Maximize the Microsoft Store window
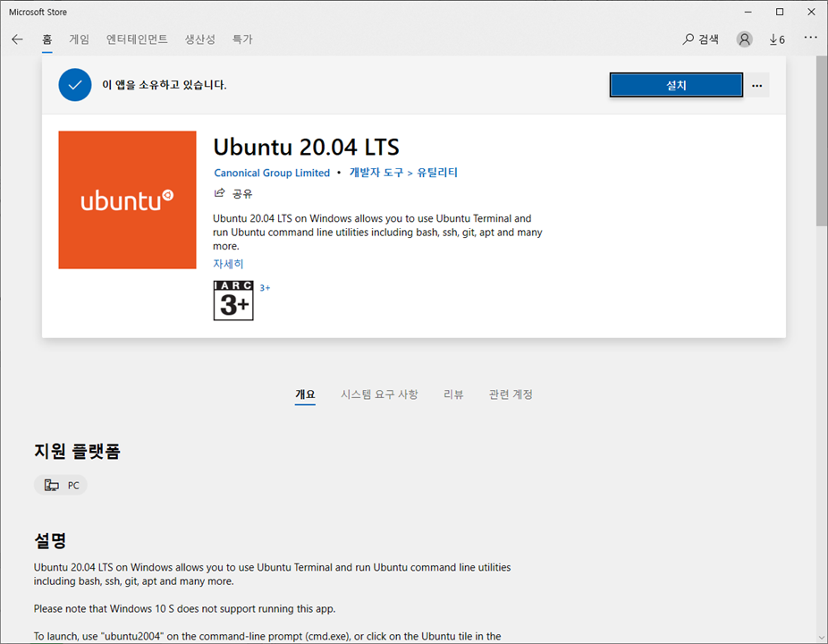Screen dimensions: 828x644 point(780,12)
